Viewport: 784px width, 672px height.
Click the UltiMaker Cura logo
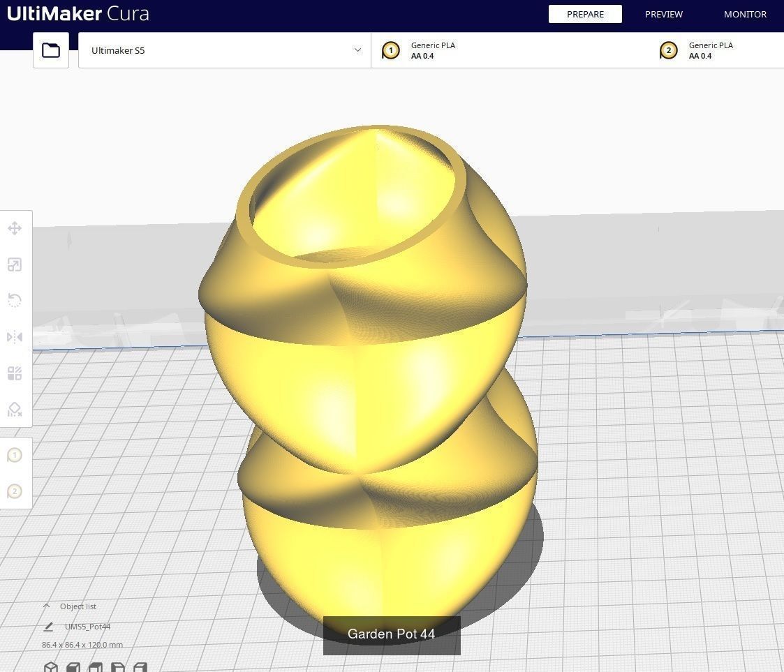pyautogui.click(x=78, y=13)
